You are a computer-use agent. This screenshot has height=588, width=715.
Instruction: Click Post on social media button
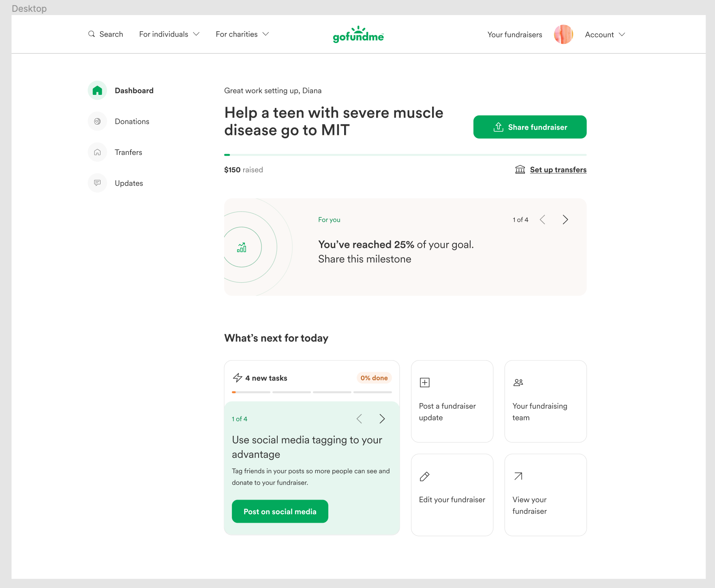tap(280, 511)
